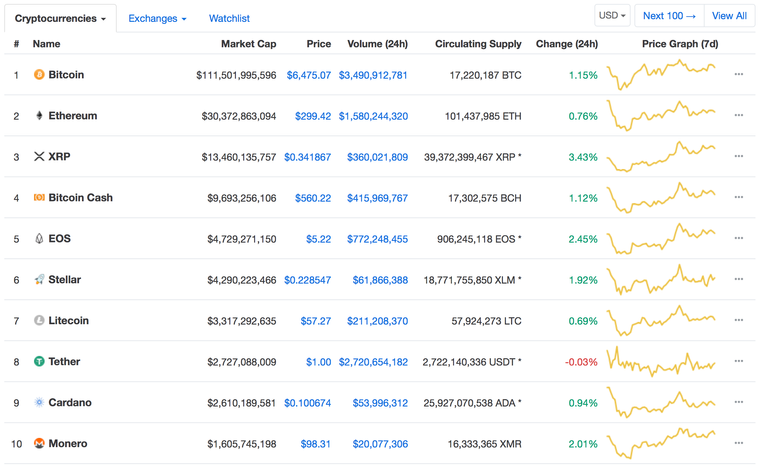Click Tether's -0.03% change value
The width and height of the screenshot is (768, 466).
pyautogui.click(x=581, y=362)
